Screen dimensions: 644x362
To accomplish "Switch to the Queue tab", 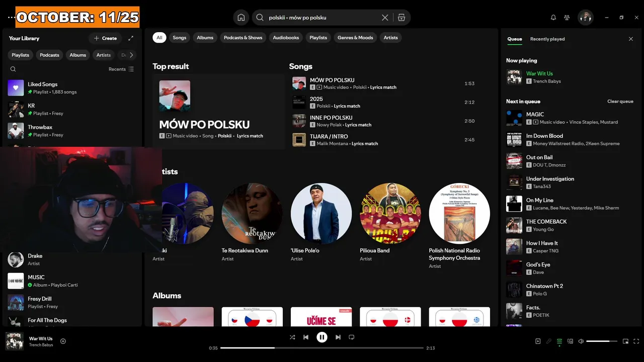I will point(515,39).
